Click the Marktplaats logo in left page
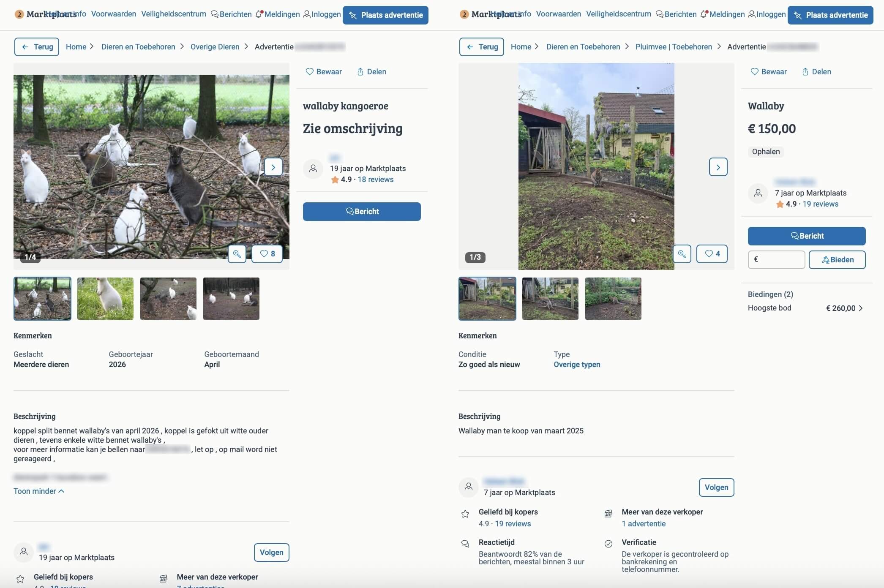The height and width of the screenshot is (588, 884). (x=46, y=14)
